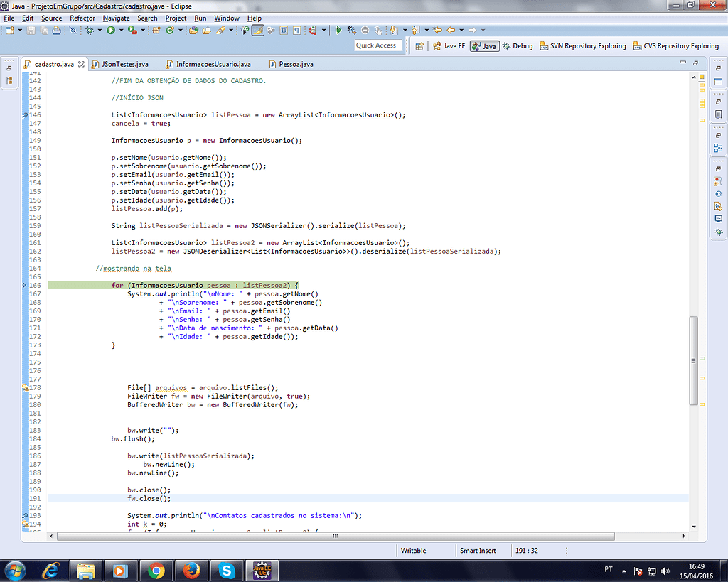Click the green Run icon
The width and height of the screenshot is (728, 582).
coord(110,32)
